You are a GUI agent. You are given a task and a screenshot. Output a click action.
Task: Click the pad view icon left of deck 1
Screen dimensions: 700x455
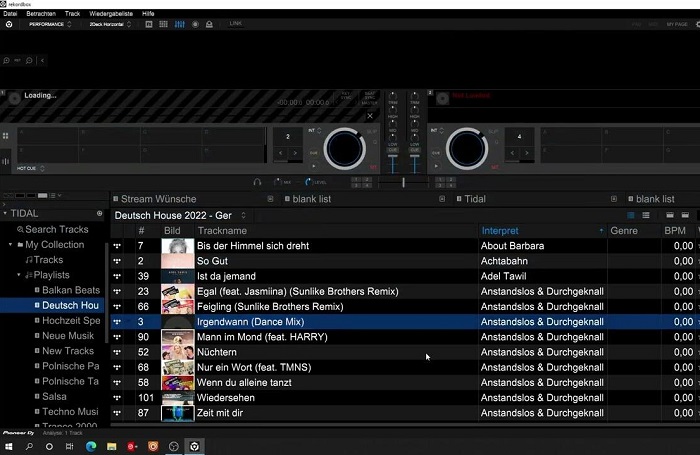point(6,136)
